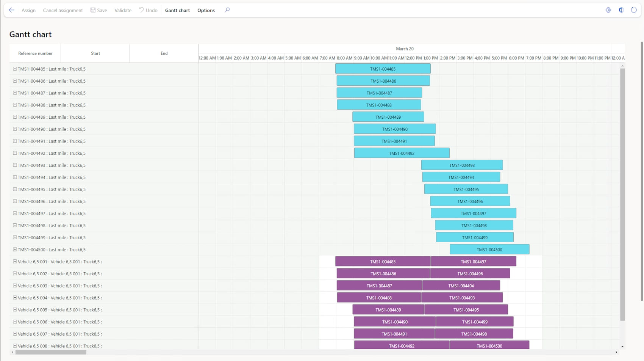Click the horizontal scrollbar thumb at bottom
Screen dimensions: 644x361
coord(51,352)
